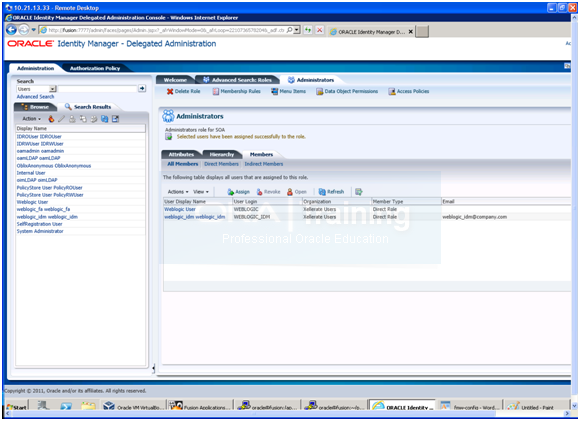Show All Members

[x=183, y=164]
